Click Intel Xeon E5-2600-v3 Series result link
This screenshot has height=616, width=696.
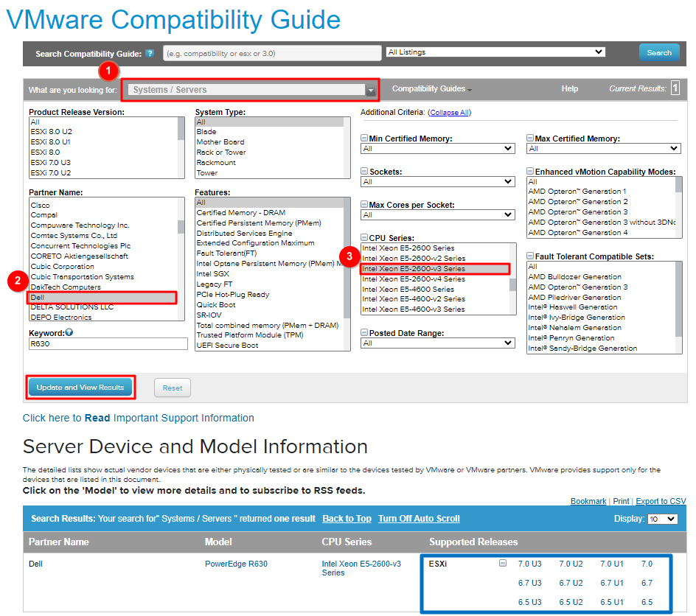pos(361,568)
